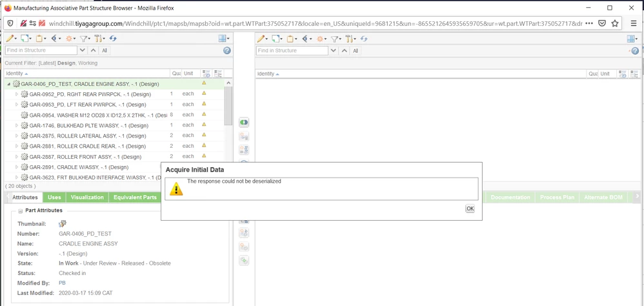Open the Visualization tab
644x306 pixels.
tap(87, 198)
